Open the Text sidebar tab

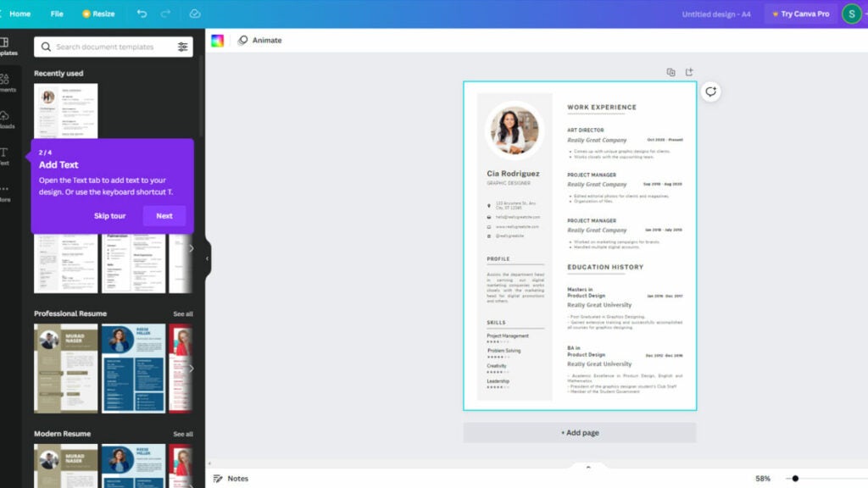(x=4, y=157)
